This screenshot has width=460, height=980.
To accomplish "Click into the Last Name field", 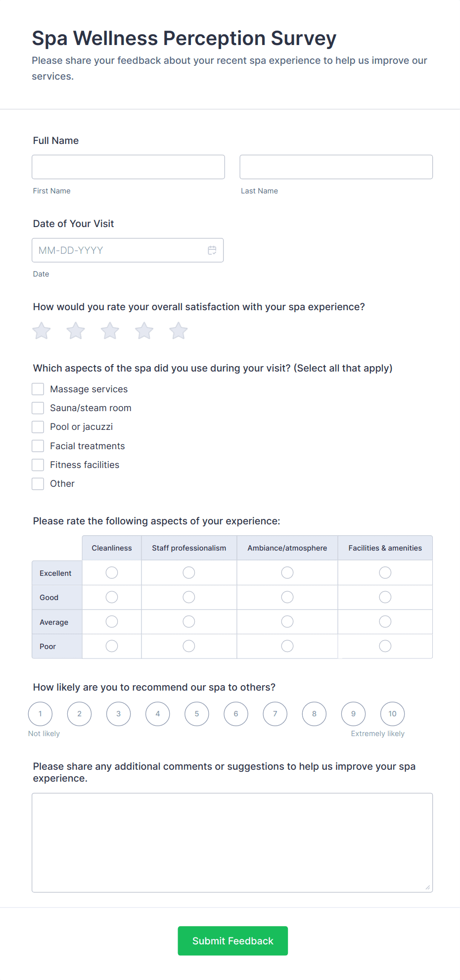I will point(336,167).
